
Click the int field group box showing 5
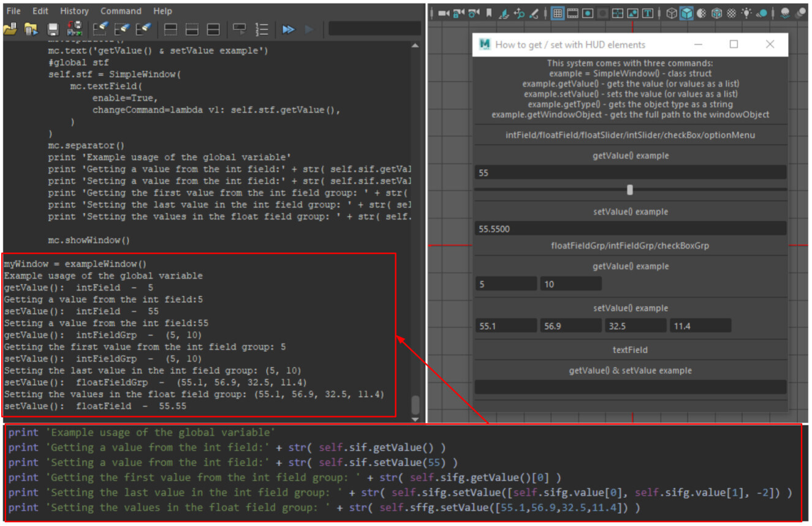tap(506, 284)
